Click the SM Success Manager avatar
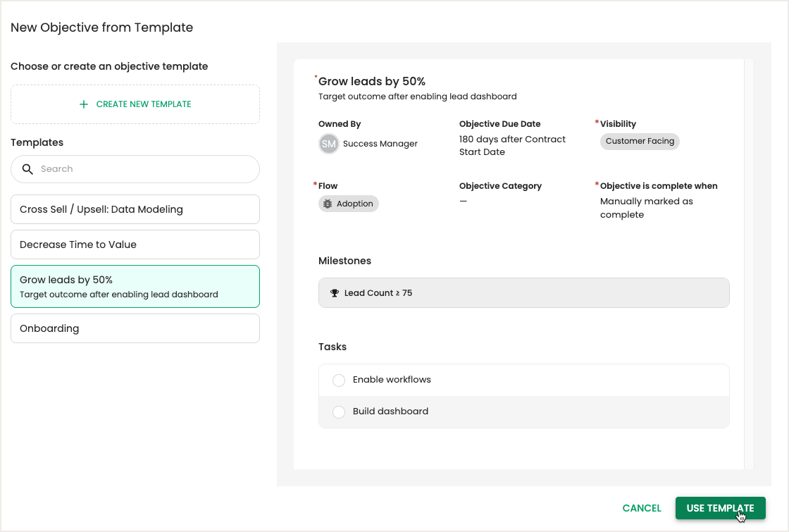Screen dimensions: 789x532 pyautogui.click(x=328, y=144)
